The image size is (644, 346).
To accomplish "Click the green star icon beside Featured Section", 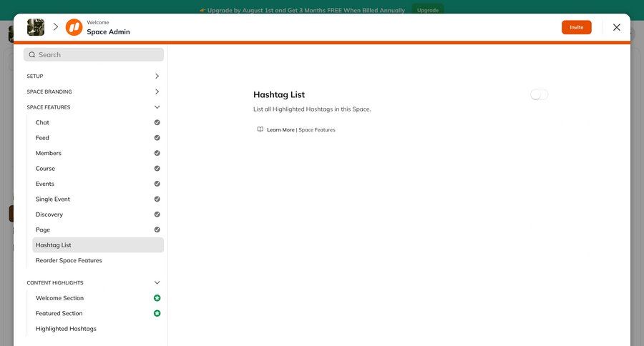I will pos(157,313).
